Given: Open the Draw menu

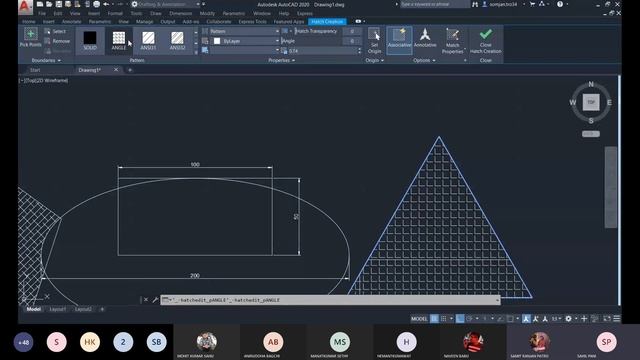Looking at the screenshot, I should pyautogui.click(x=156, y=13).
